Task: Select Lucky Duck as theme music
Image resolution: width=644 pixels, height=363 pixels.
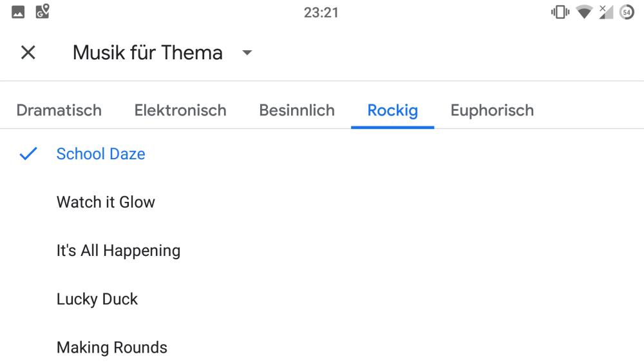Action: pyautogui.click(x=97, y=299)
